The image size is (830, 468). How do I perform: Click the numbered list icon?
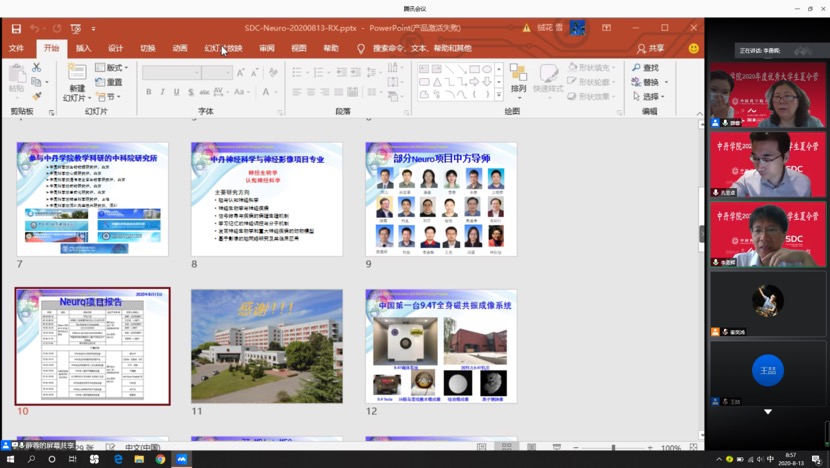[x=320, y=72]
